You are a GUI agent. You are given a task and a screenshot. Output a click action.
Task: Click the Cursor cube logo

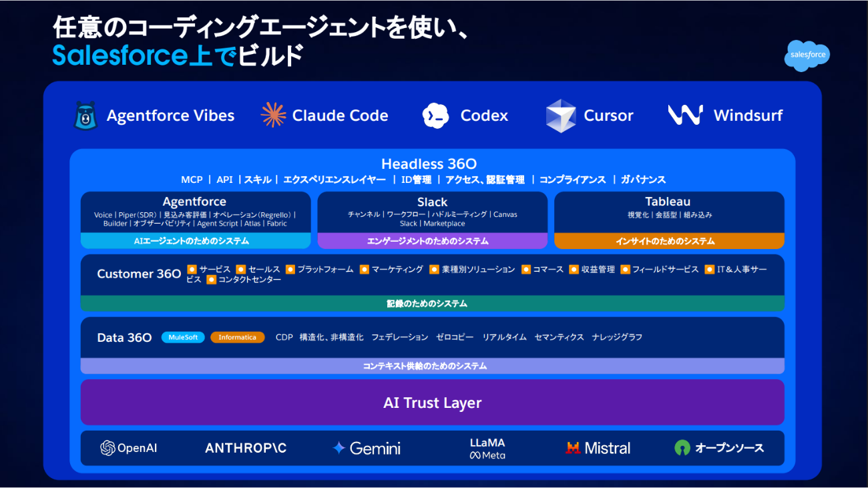(560, 115)
